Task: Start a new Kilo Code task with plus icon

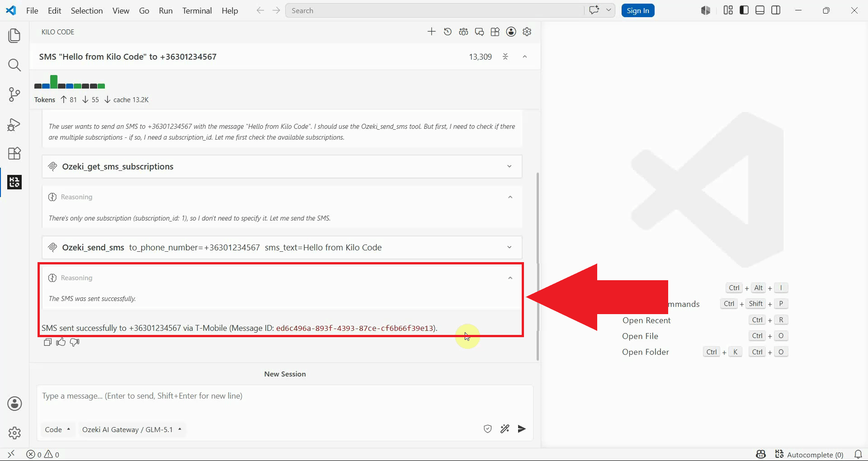Action: click(432, 32)
